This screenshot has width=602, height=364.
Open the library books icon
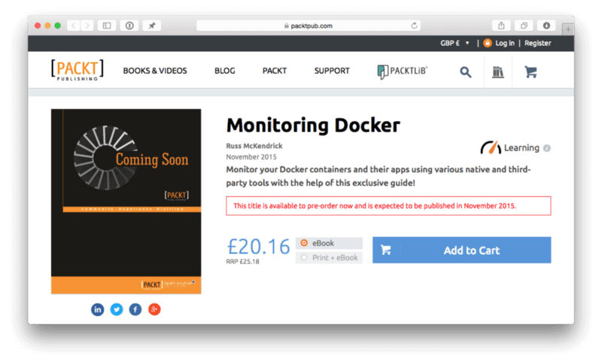[498, 72]
